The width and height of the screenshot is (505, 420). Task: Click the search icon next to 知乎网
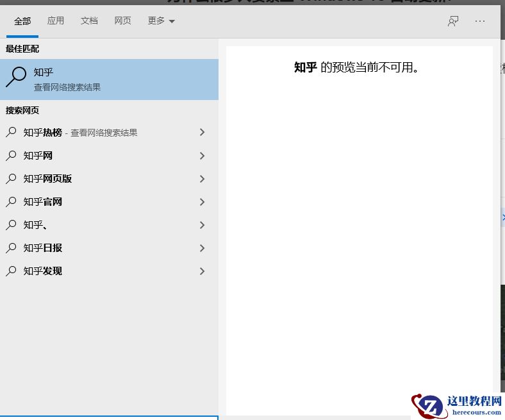(11, 156)
